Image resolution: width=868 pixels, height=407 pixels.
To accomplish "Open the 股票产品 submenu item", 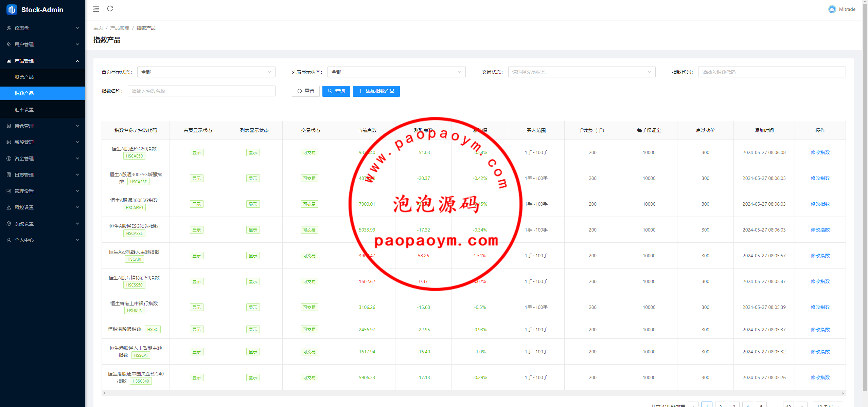I will [x=43, y=77].
